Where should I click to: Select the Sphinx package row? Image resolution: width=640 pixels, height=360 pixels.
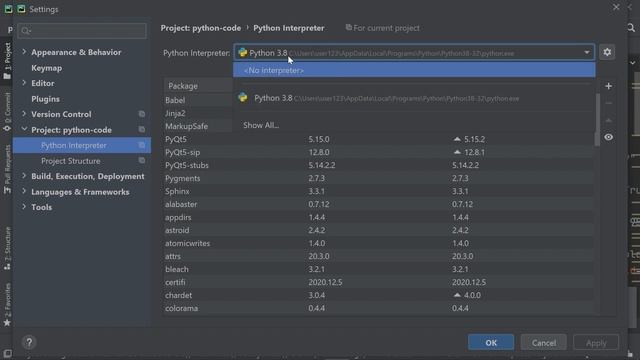coord(379,191)
